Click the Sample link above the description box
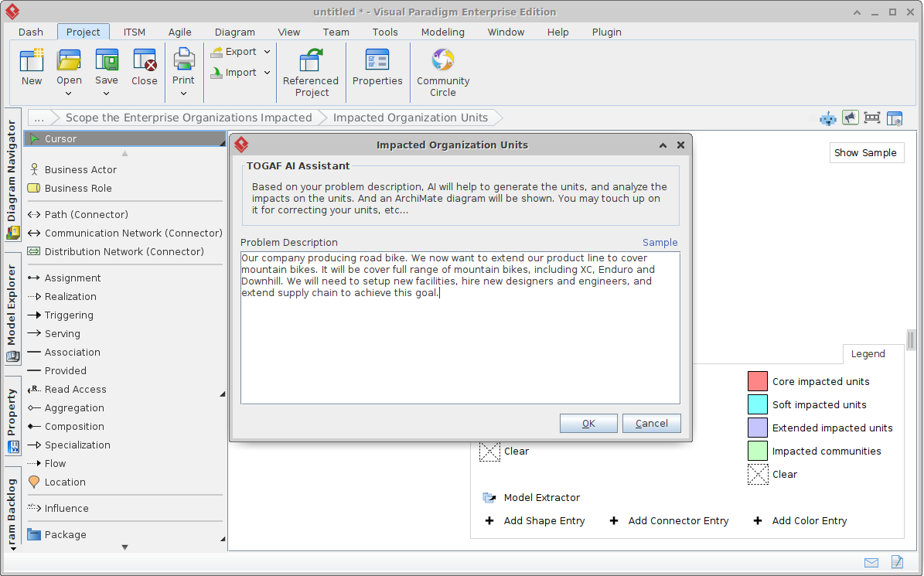 (x=660, y=242)
